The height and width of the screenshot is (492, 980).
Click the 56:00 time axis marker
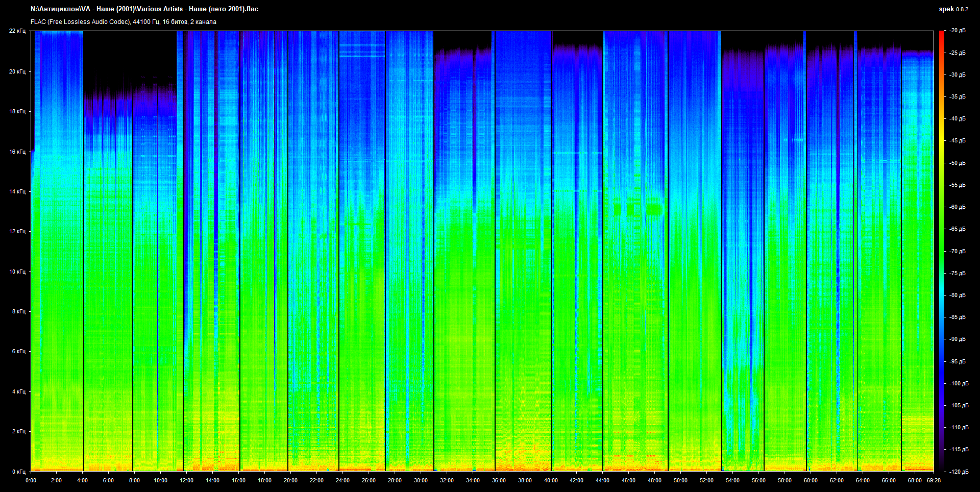click(x=758, y=480)
